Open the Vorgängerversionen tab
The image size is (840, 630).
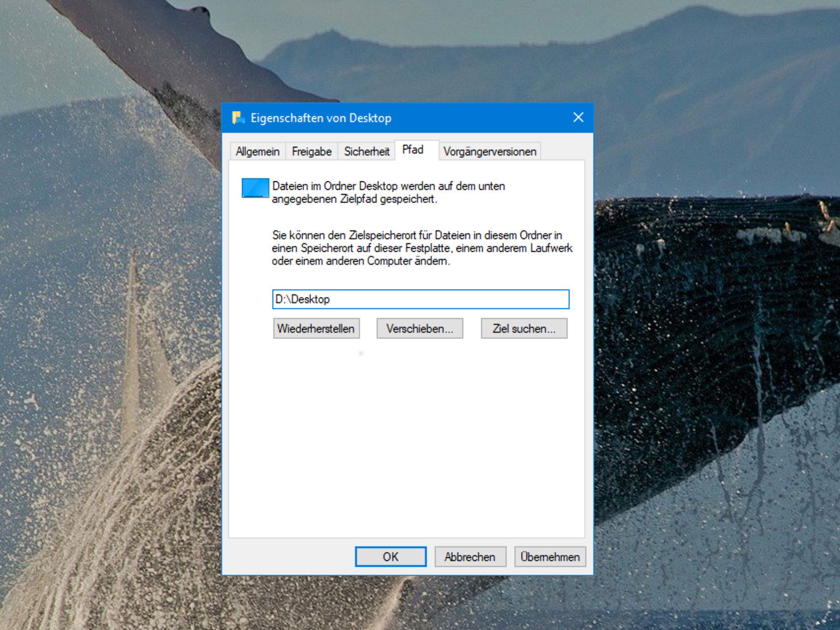tap(490, 151)
